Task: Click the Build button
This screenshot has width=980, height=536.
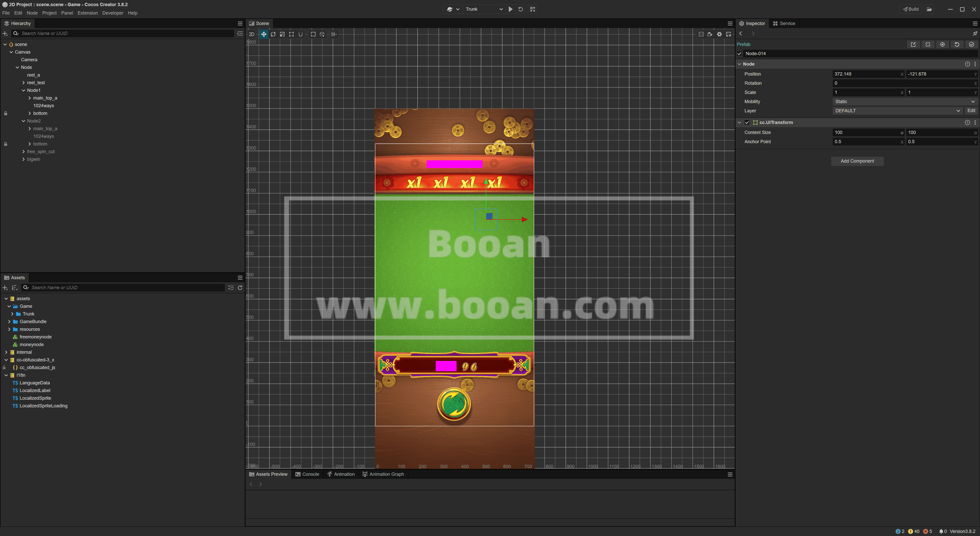Action: coord(911,9)
